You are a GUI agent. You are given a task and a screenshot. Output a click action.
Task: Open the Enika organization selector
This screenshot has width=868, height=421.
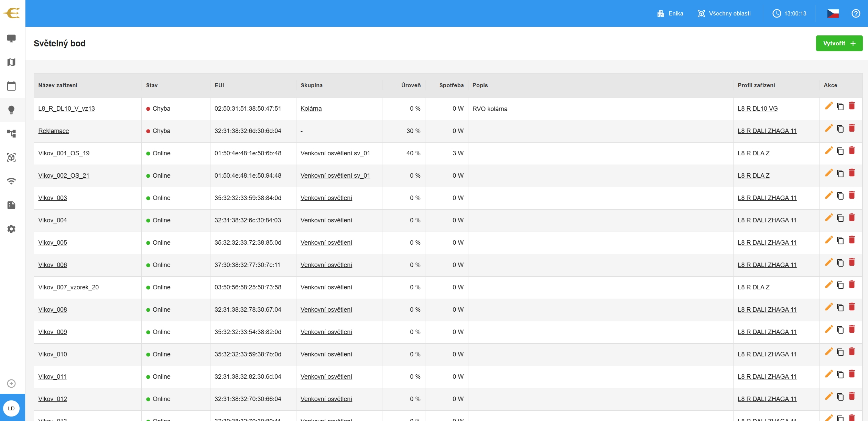pyautogui.click(x=670, y=13)
